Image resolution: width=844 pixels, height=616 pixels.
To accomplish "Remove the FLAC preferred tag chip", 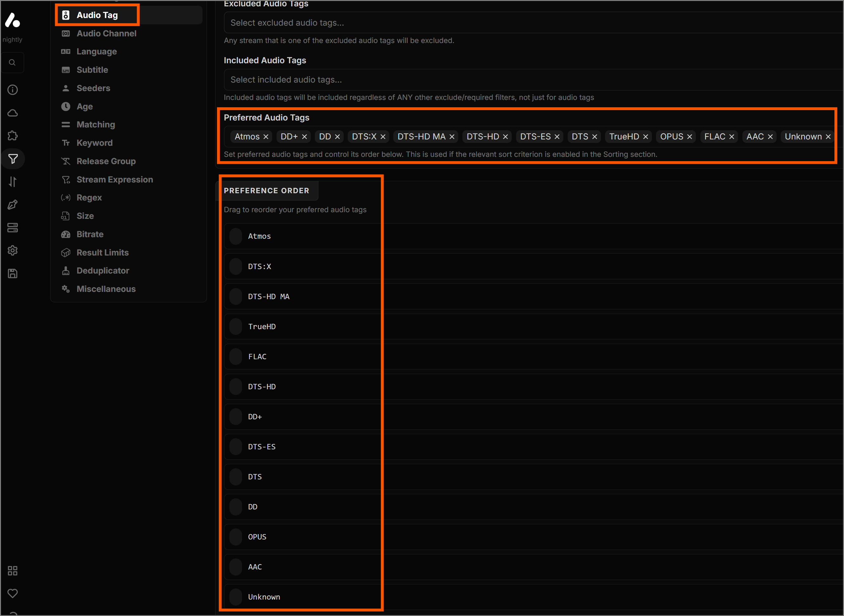I will point(732,137).
